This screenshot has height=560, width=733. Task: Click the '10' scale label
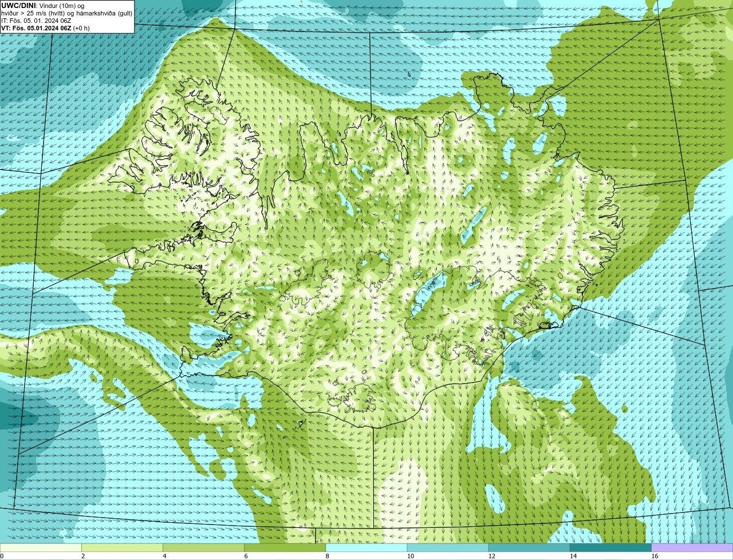(410, 556)
